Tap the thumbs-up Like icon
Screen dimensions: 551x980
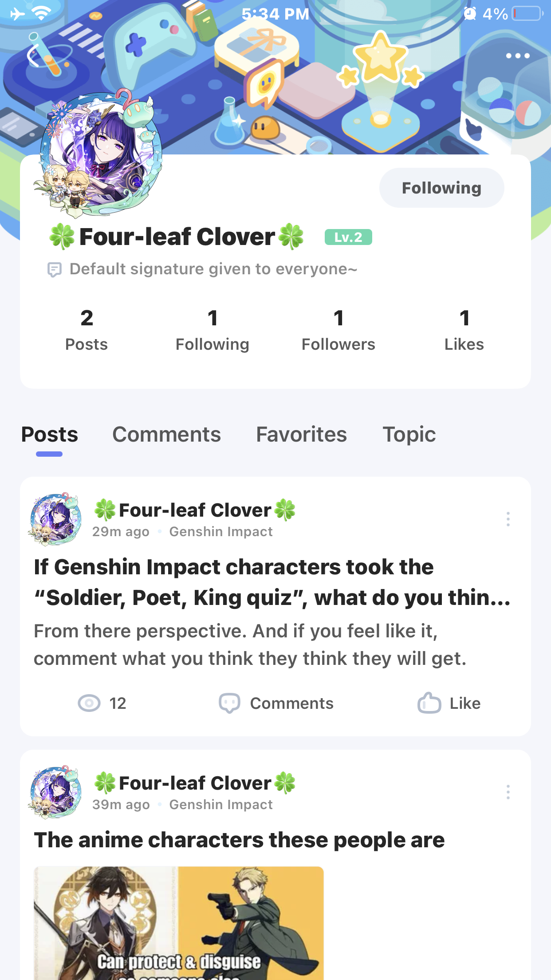(429, 703)
